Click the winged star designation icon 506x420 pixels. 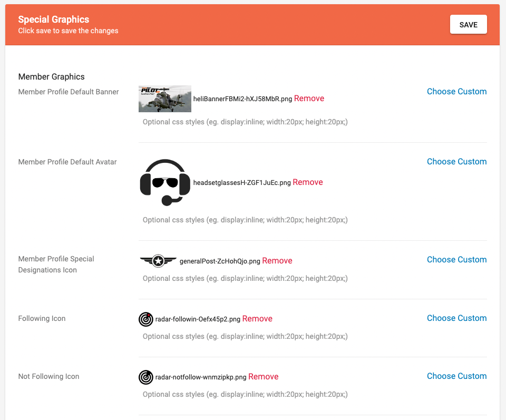(158, 260)
